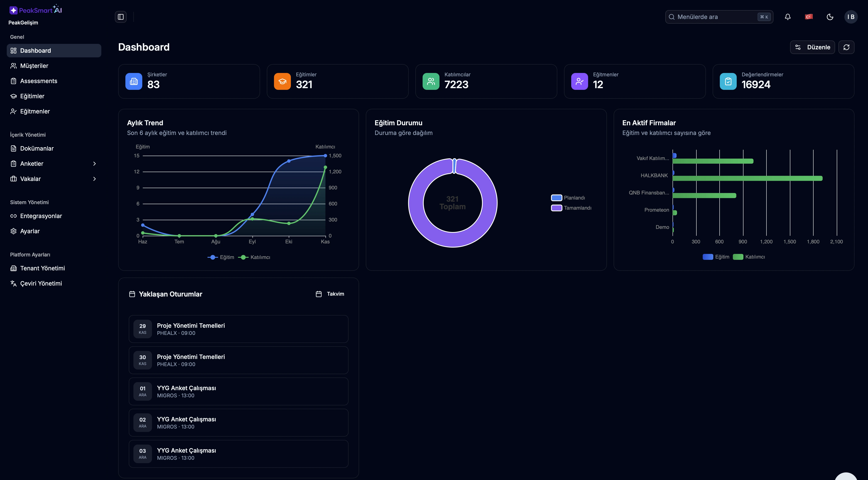Image resolution: width=868 pixels, height=480 pixels.
Task: Click Tamamlandı purple legend swatch
Action: [x=556, y=208]
